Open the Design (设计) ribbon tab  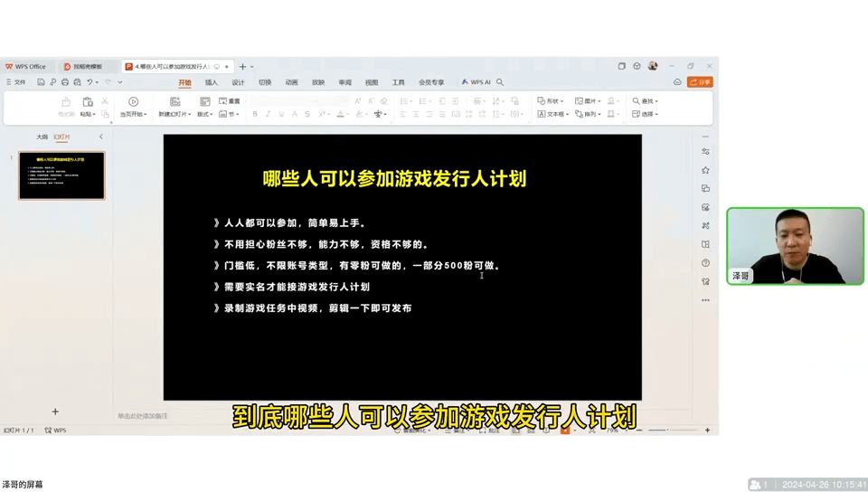coord(238,82)
